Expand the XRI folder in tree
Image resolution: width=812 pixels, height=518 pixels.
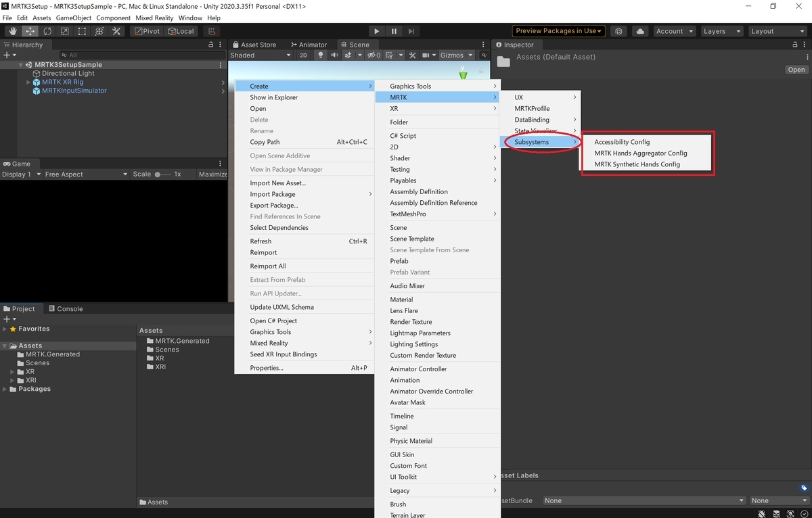[12, 380]
